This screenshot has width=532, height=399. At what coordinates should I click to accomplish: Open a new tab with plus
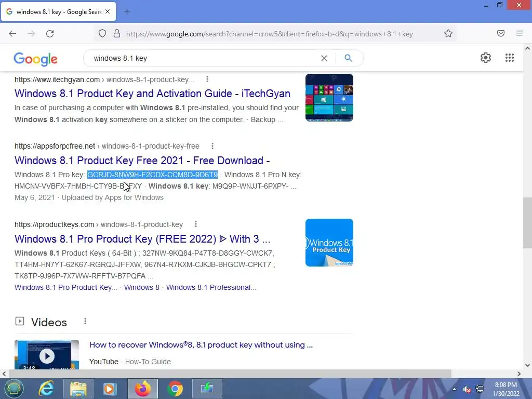(x=127, y=12)
